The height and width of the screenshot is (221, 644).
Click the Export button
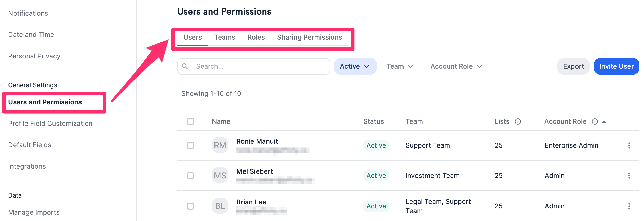tap(573, 66)
